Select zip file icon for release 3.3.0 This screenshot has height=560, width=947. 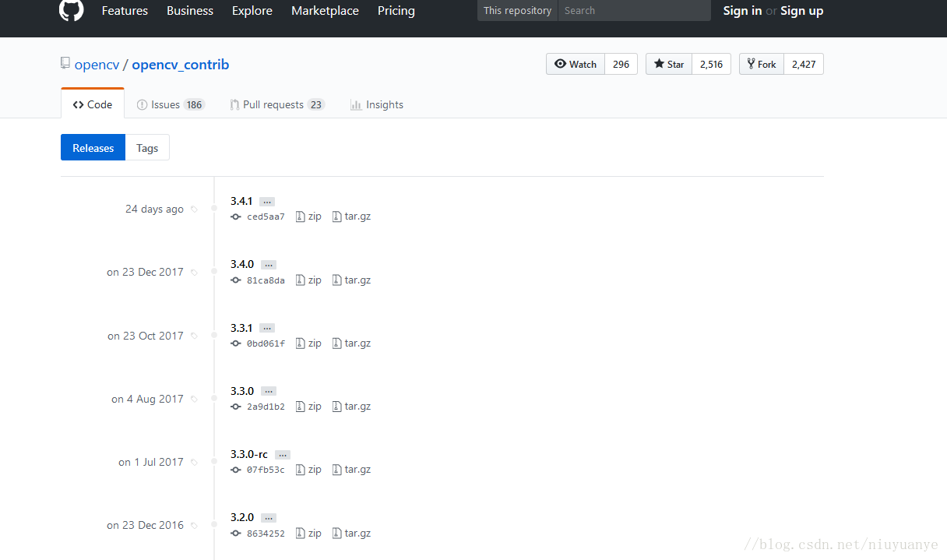tap(301, 407)
